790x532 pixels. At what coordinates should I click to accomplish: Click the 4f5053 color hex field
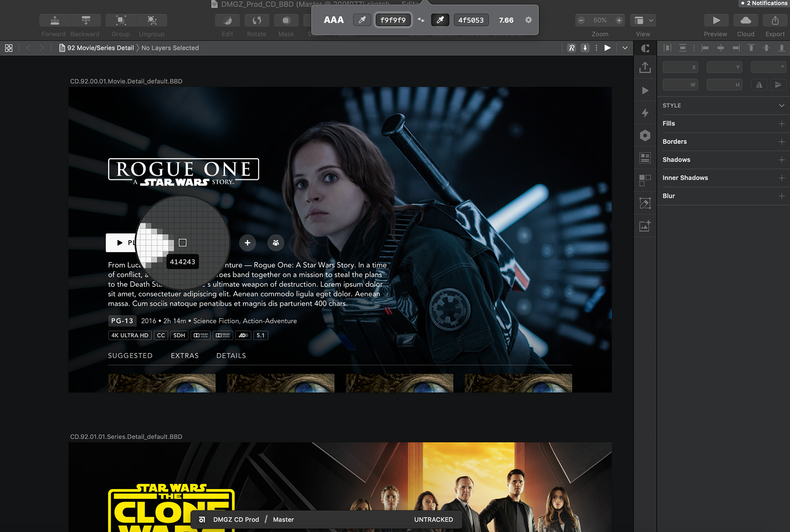(x=471, y=20)
